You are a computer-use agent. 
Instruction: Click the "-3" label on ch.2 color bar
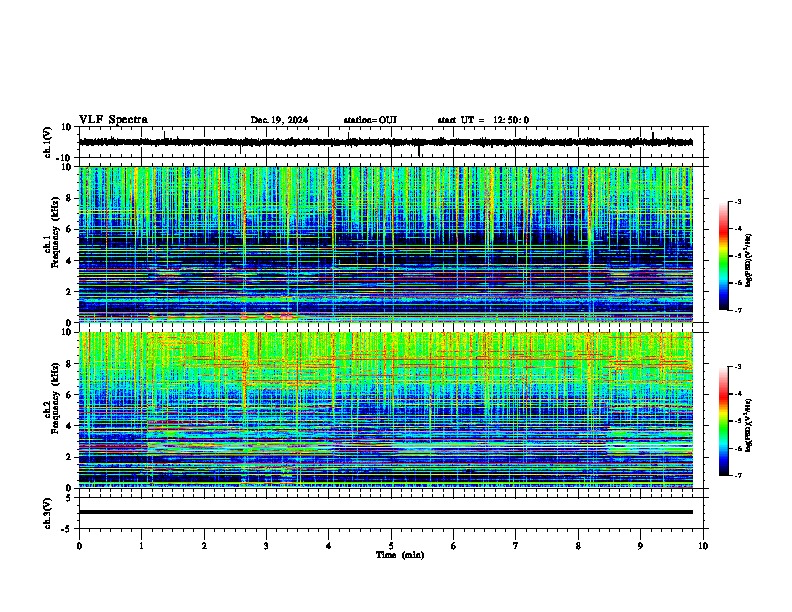click(738, 367)
